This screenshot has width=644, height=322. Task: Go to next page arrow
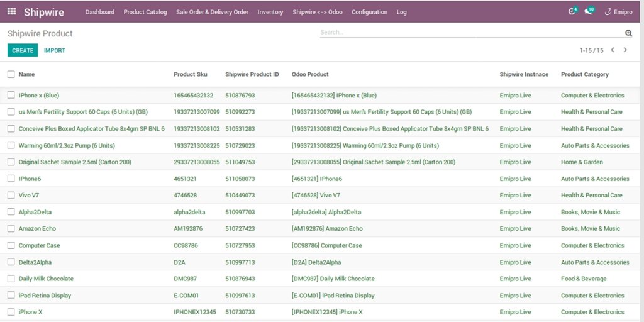click(x=625, y=50)
